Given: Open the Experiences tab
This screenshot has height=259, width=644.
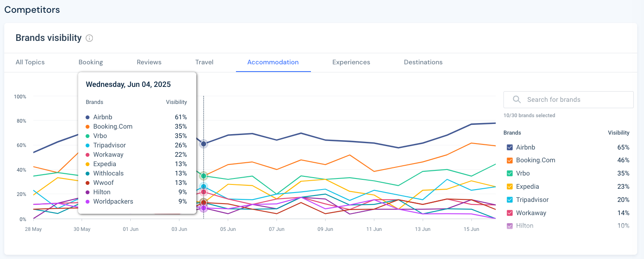Looking at the screenshot, I should click(x=351, y=62).
